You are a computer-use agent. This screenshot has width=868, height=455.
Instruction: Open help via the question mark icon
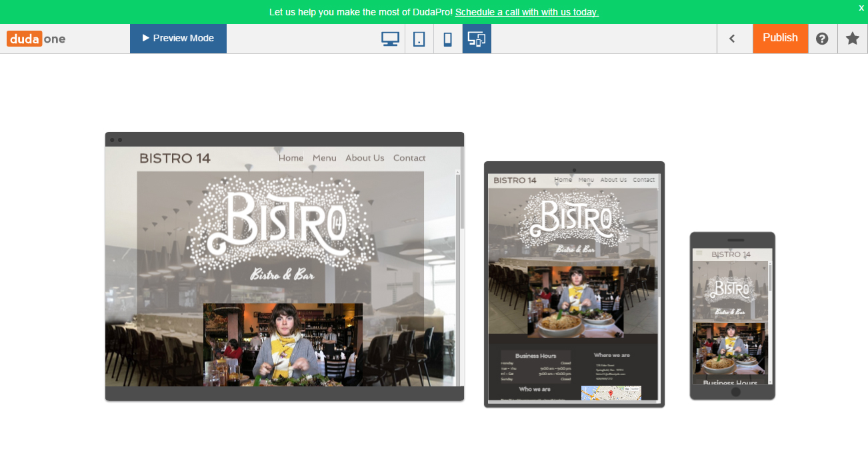[x=821, y=38]
